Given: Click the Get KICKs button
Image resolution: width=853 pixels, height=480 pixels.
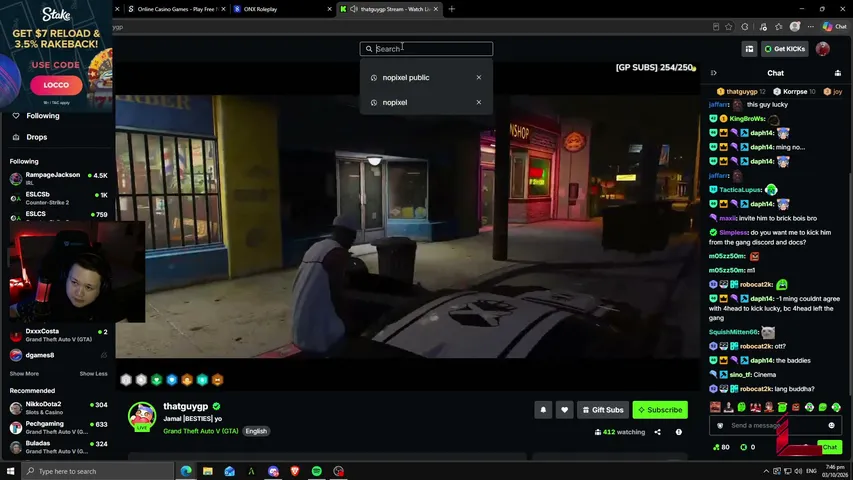Looking at the screenshot, I should point(784,49).
